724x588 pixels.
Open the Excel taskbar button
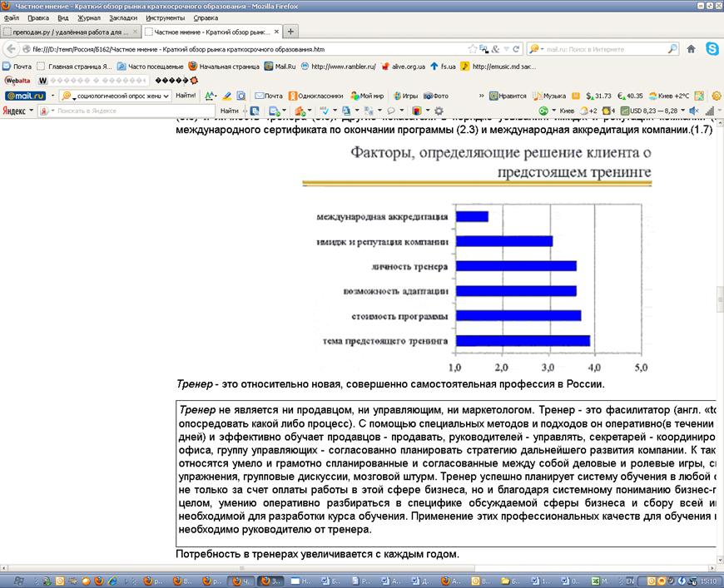(x=600, y=581)
